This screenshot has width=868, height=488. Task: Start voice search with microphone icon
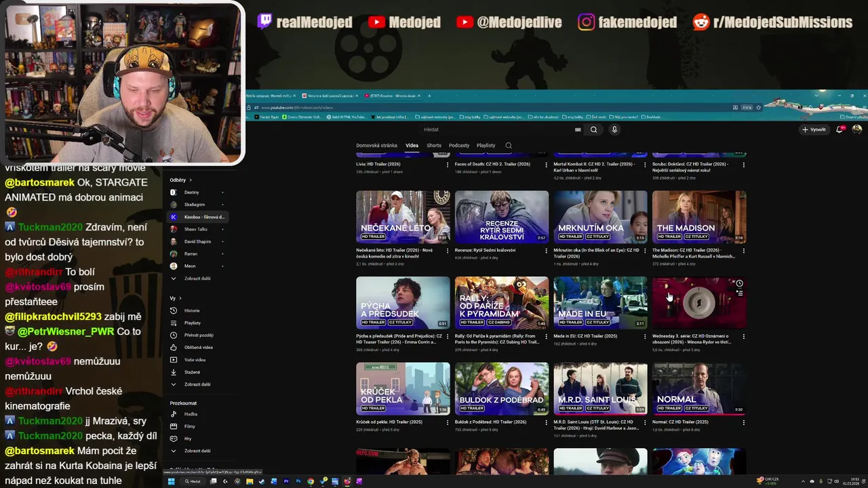[x=614, y=129]
